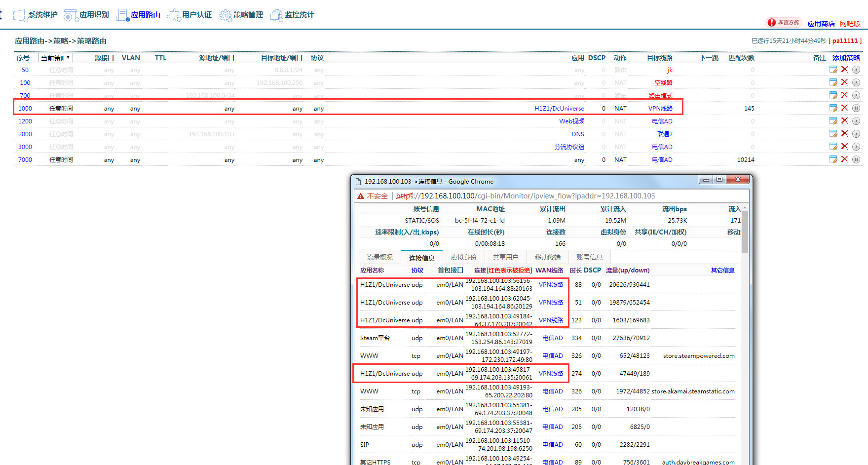
Task: Switch to 共享用户 tab in popup
Action: coord(506,257)
